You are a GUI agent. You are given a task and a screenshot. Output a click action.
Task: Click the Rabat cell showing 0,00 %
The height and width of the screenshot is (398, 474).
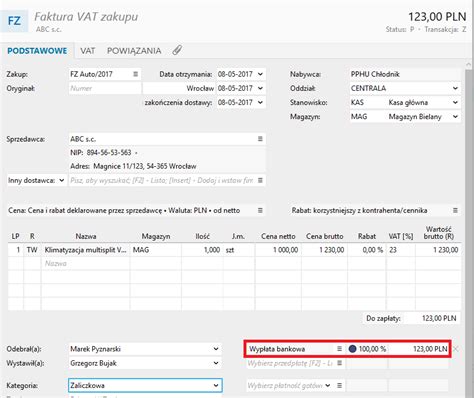tap(367, 250)
